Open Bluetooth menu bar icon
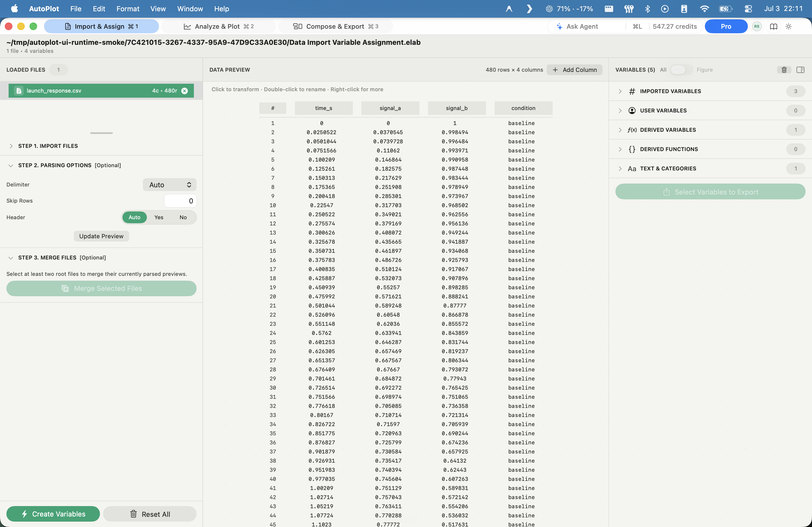812x527 pixels. (x=647, y=9)
